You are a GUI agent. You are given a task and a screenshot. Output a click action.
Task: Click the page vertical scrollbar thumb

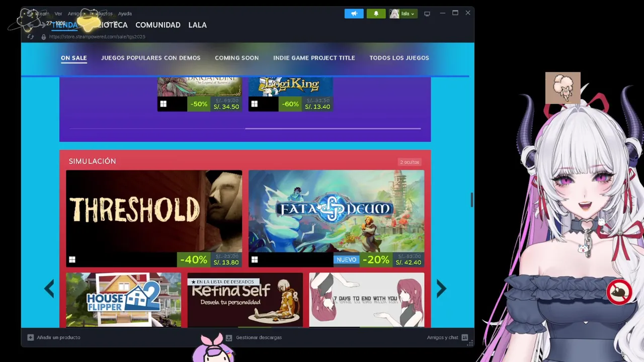tap(472, 200)
